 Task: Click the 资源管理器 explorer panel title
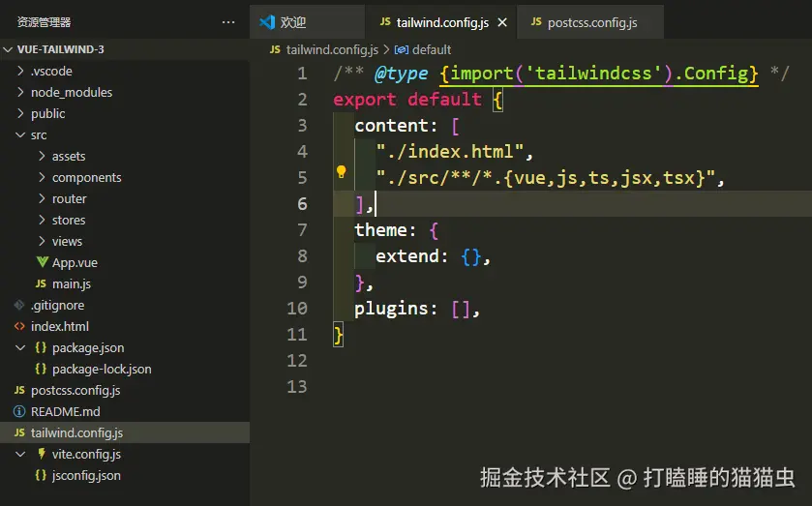(x=44, y=22)
